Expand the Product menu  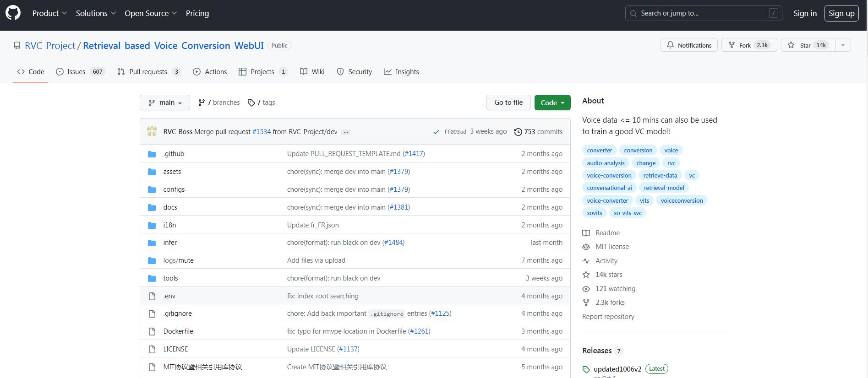pyautogui.click(x=49, y=13)
